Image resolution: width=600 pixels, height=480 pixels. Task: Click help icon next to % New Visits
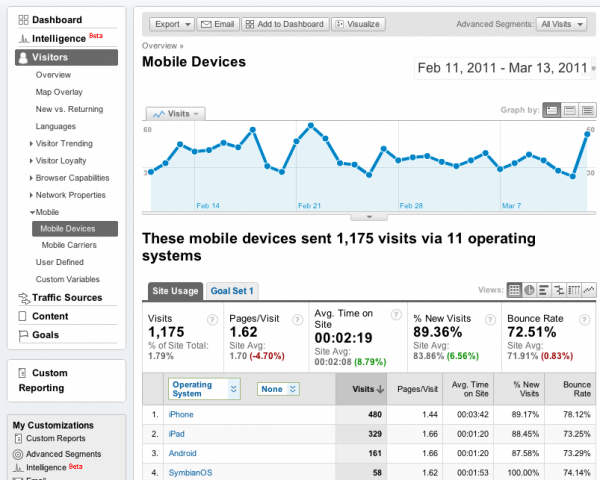(490, 320)
